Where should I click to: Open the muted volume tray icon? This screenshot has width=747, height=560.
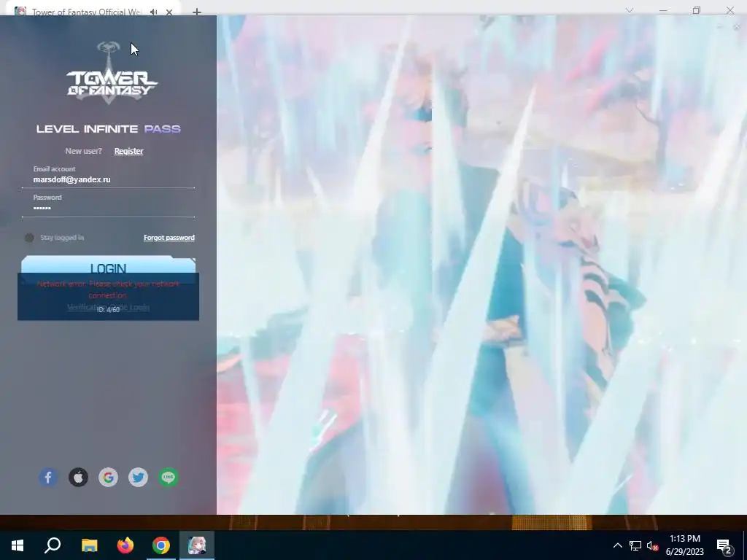652,545
